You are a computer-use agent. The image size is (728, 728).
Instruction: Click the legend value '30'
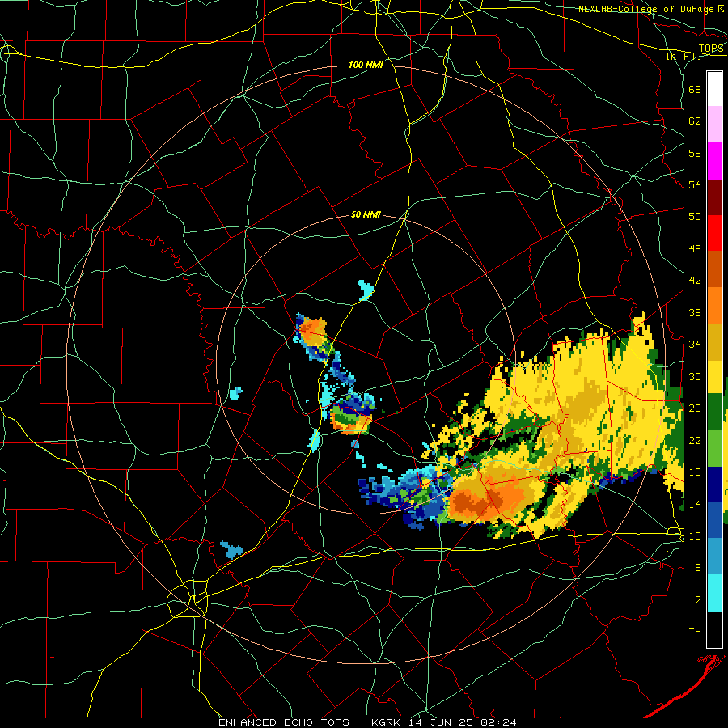coord(695,376)
